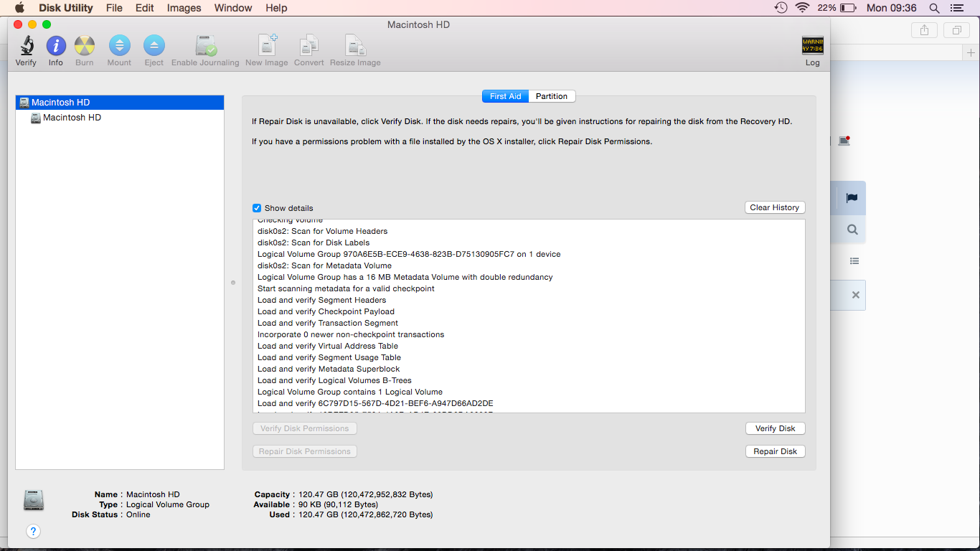Click the Repair Disk Permissions button

coord(305,451)
